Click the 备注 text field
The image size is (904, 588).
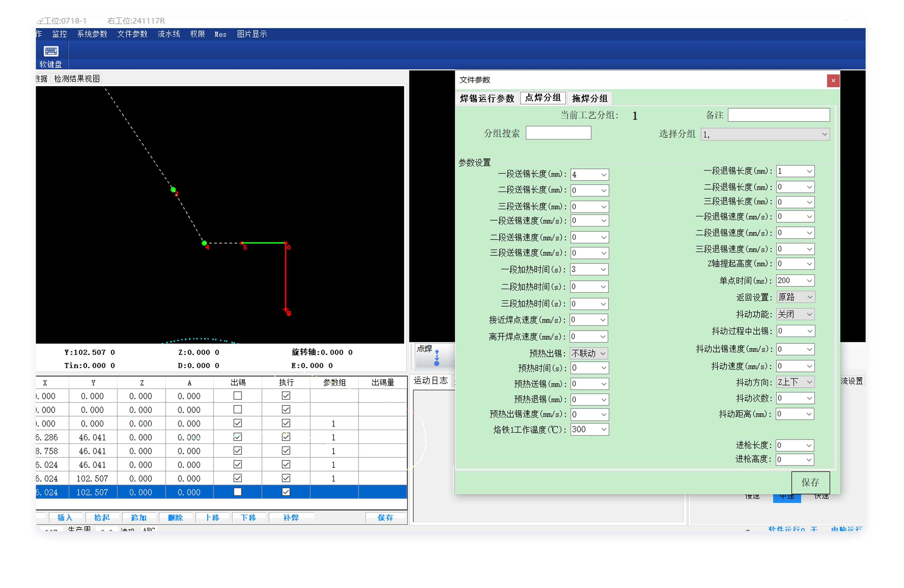click(x=778, y=115)
